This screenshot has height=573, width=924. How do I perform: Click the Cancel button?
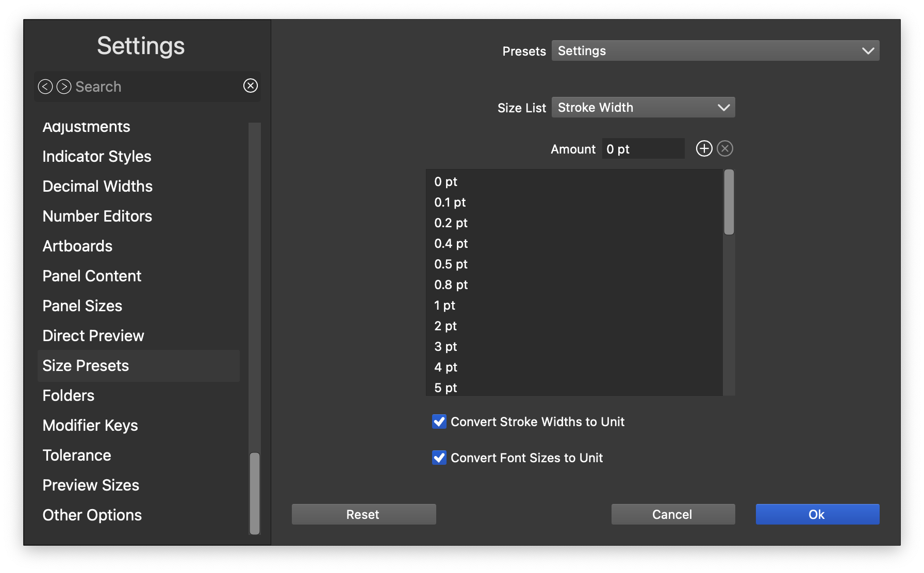coord(673,514)
